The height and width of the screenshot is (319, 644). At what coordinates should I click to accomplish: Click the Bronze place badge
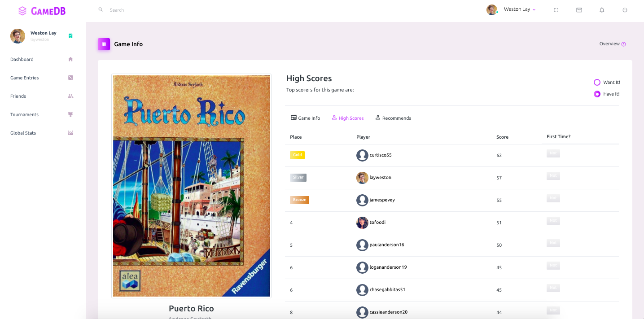tap(299, 200)
